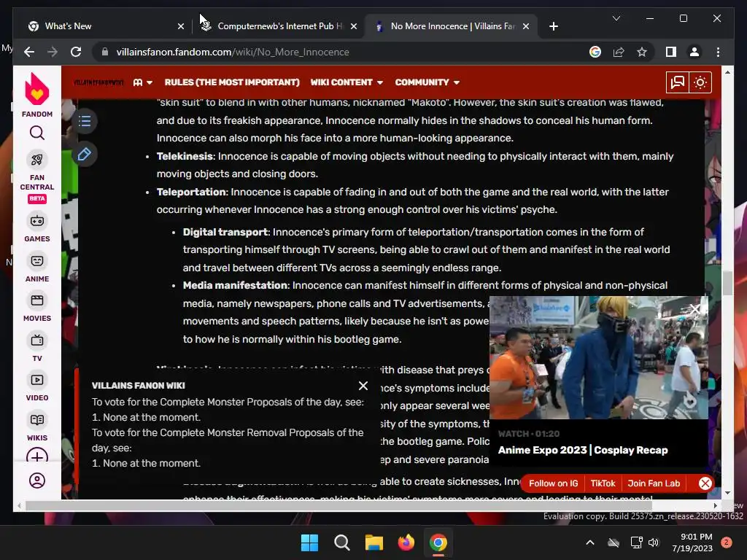Toggle Chrome side panel icon
The width and height of the screenshot is (747, 560).
[x=671, y=52]
